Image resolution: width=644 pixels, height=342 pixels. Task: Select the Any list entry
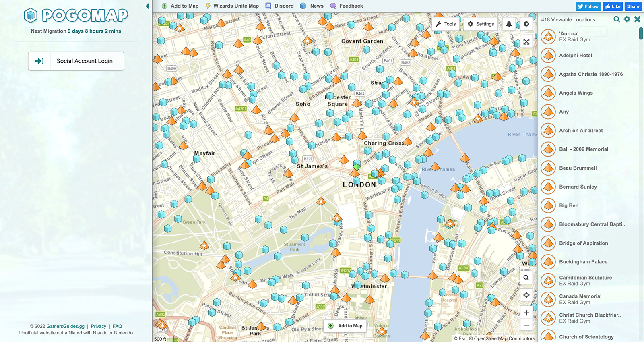pos(588,112)
